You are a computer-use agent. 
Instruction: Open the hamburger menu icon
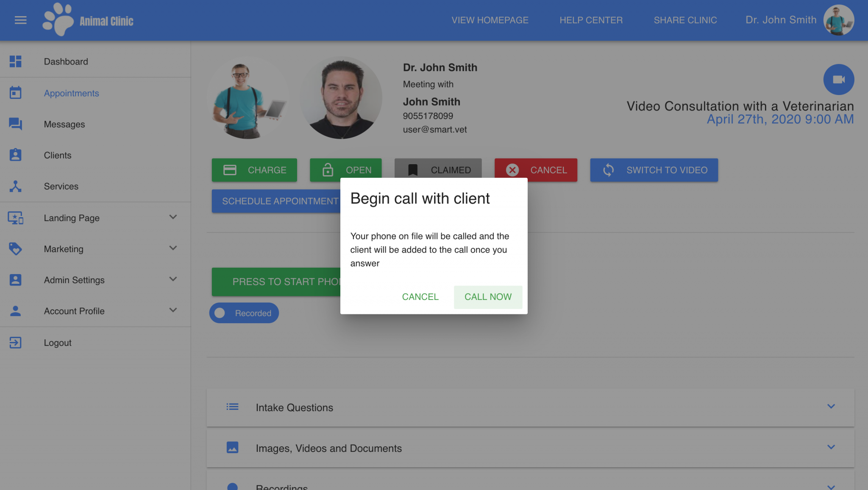coord(20,20)
